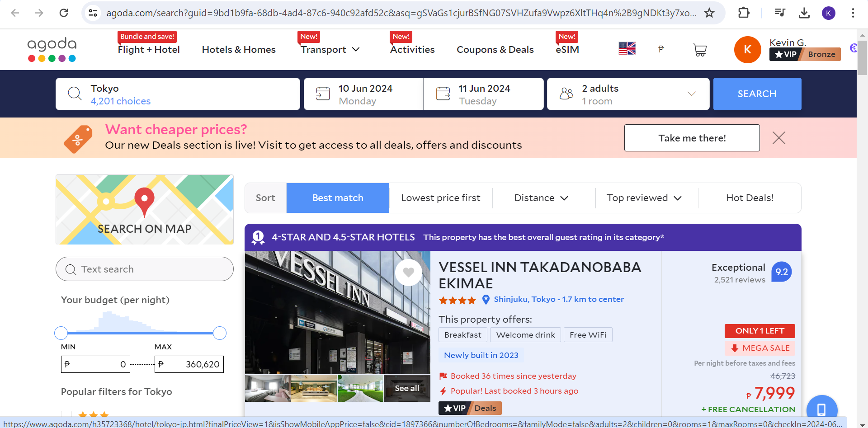Click the browser forward arrow
Viewport: 868px width, 428px height.
click(x=39, y=13)
